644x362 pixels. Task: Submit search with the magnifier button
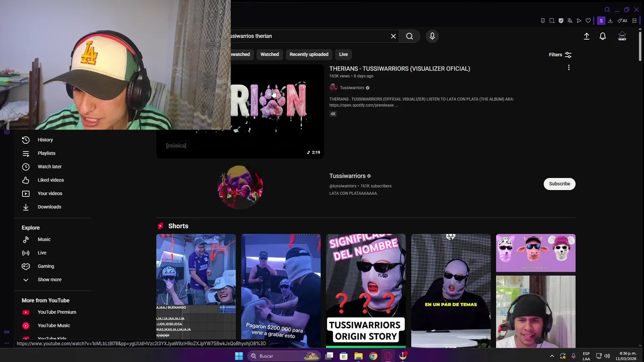pos(410,36)
